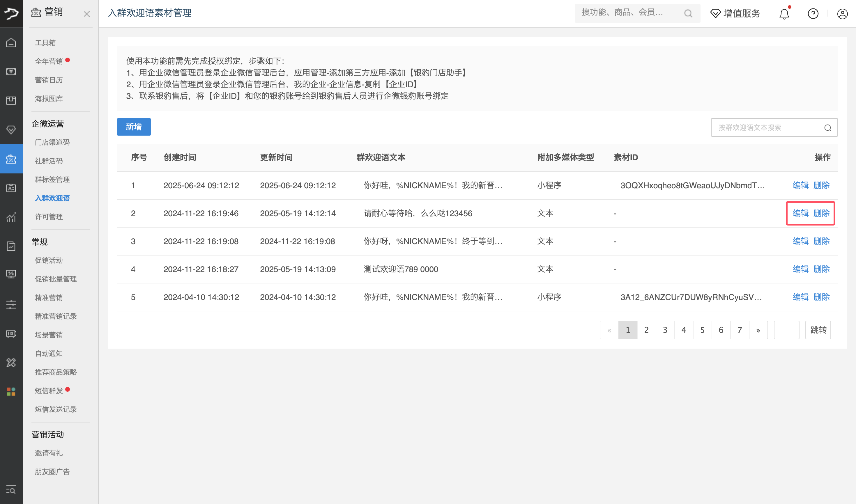Open the cashier yen icon in rail
The width and height of the screenshot is (856, 504).
[11, 72]
